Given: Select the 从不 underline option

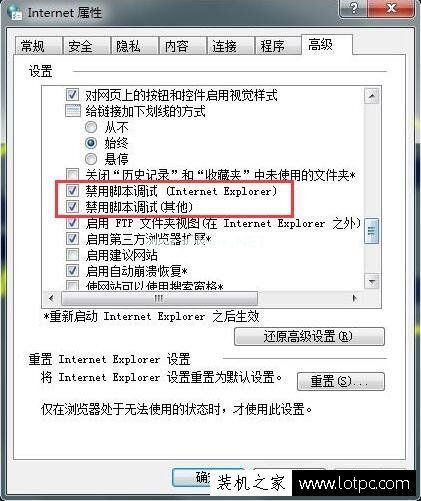Looking at the screenshot, I should 91,127.
